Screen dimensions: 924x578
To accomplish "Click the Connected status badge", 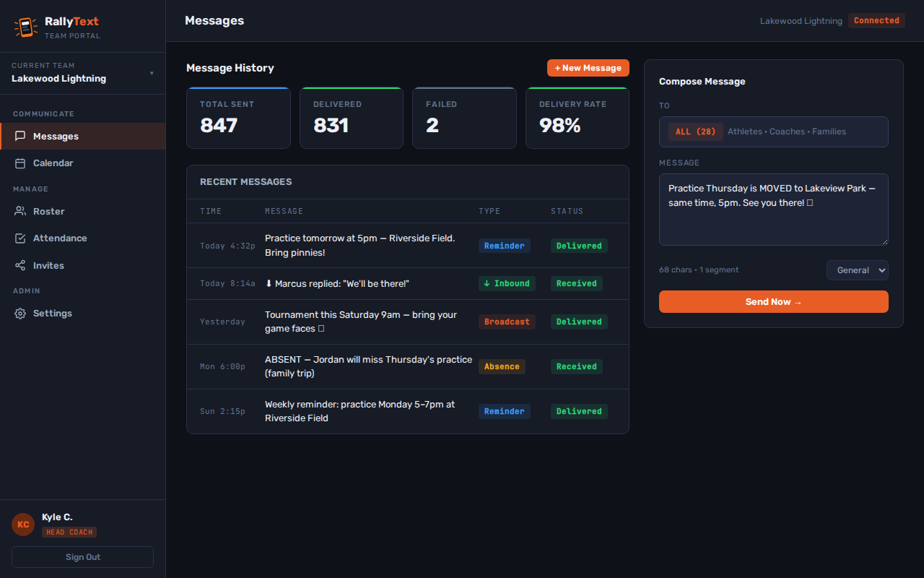I will pos(876,21).
